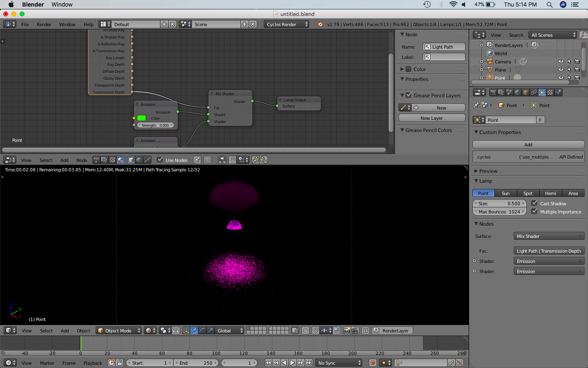
Task: Toggle timeline lock time to other windows
Action: pos(120,363)
